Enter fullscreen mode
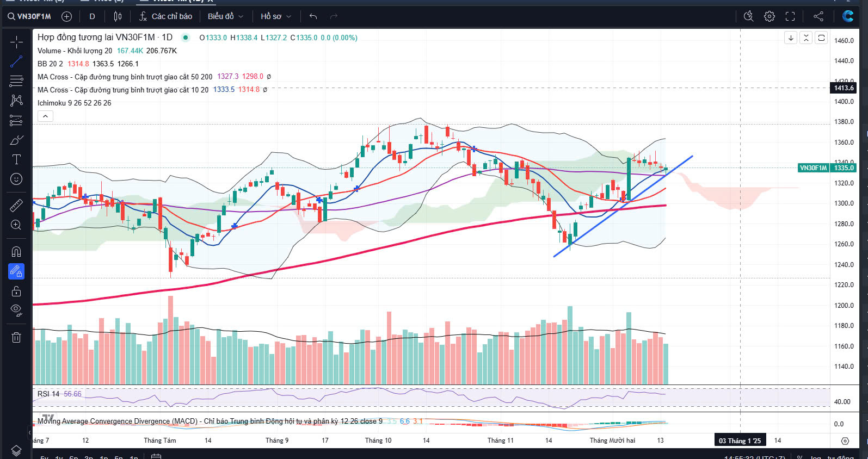The height and width of the screenshot is (459, 868). [790, 16]
